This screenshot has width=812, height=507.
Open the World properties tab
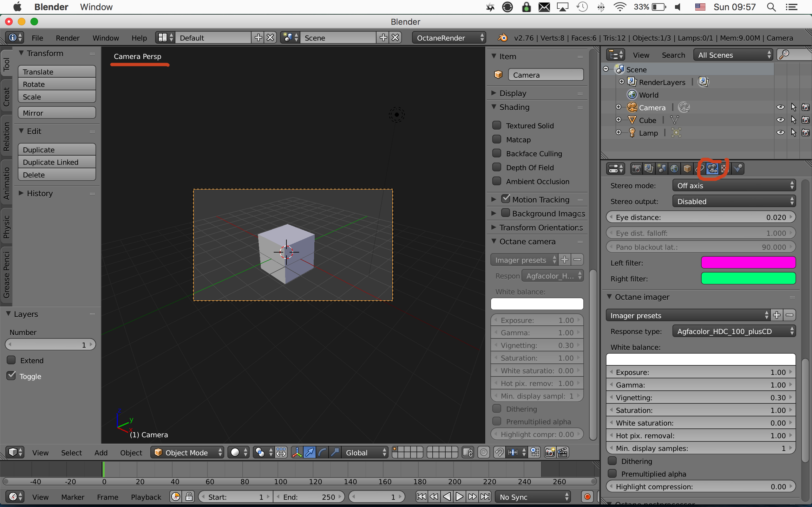pyautogui.click(x=674, y=169)
